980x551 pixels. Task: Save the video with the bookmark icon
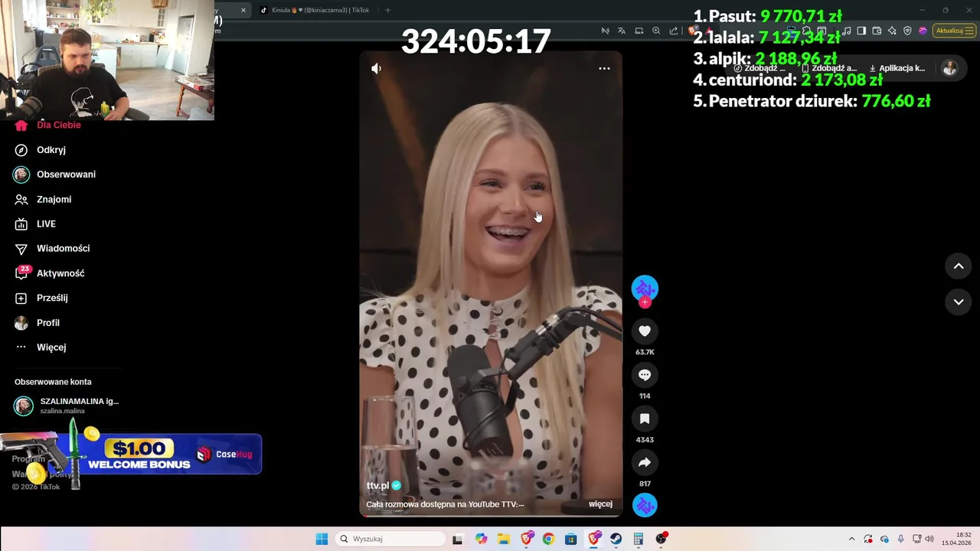645,419
